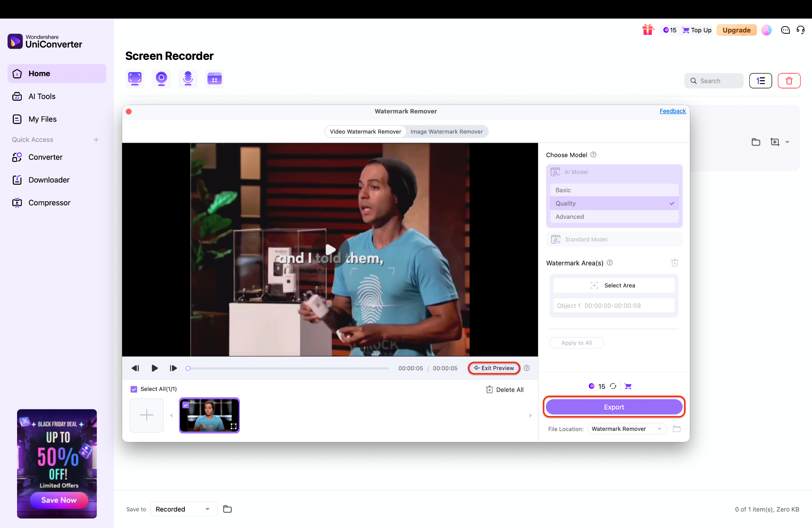The image size is (812, 528).
Task: Open the Feedback link
Action: (x=672, y=111)
